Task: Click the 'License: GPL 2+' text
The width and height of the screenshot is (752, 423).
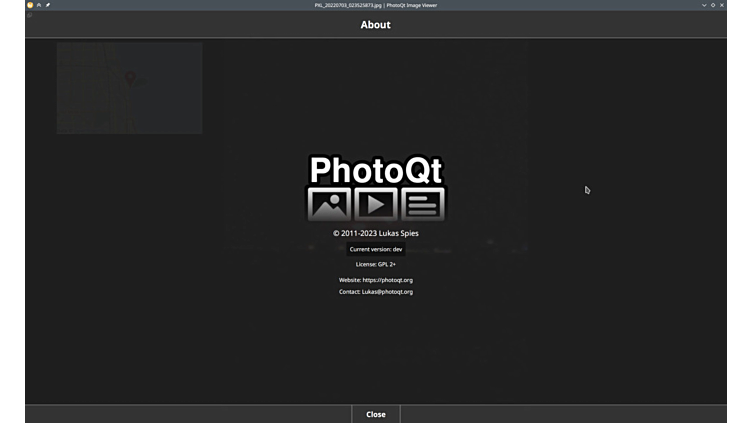Action: coord(376,264)
